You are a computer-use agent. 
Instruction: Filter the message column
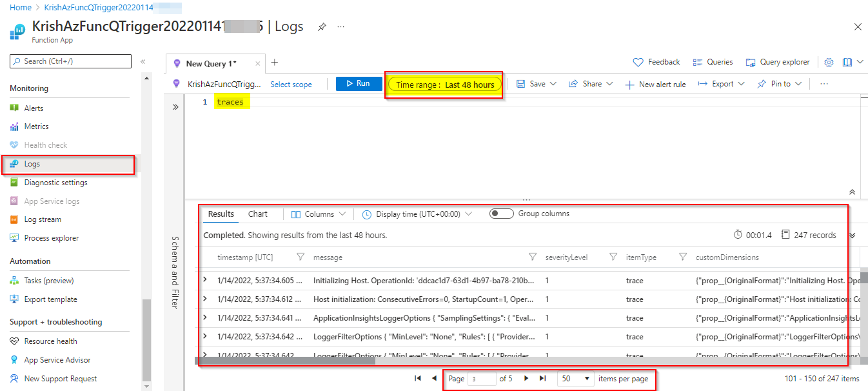[532, 257]
